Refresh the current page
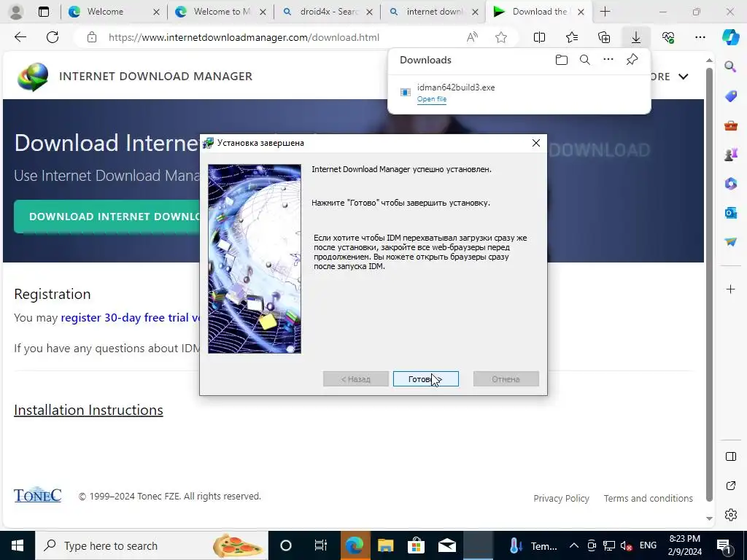Image resolution: width=747 pixels, height=560 pixels. 53,37
